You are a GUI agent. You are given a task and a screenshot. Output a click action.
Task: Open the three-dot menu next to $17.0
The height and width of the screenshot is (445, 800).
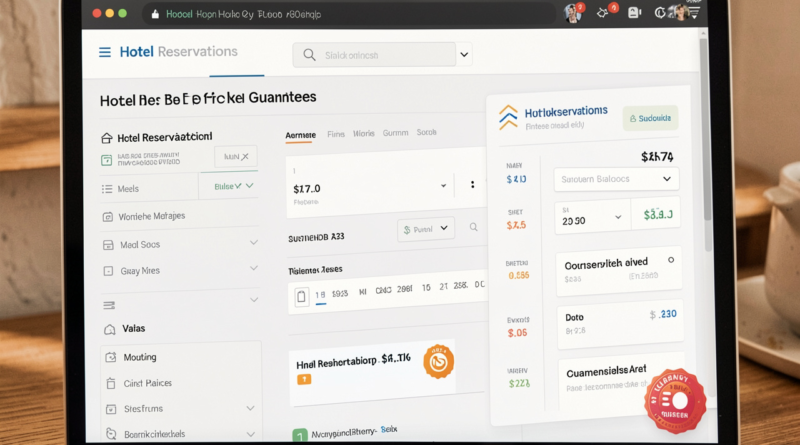(x=471, y=185)
